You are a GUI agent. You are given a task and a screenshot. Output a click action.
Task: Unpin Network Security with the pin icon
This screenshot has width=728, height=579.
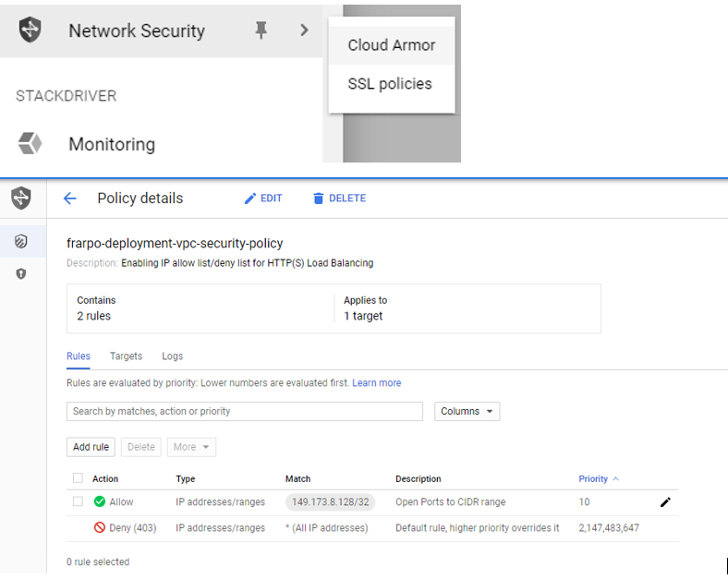pos(261,30)
